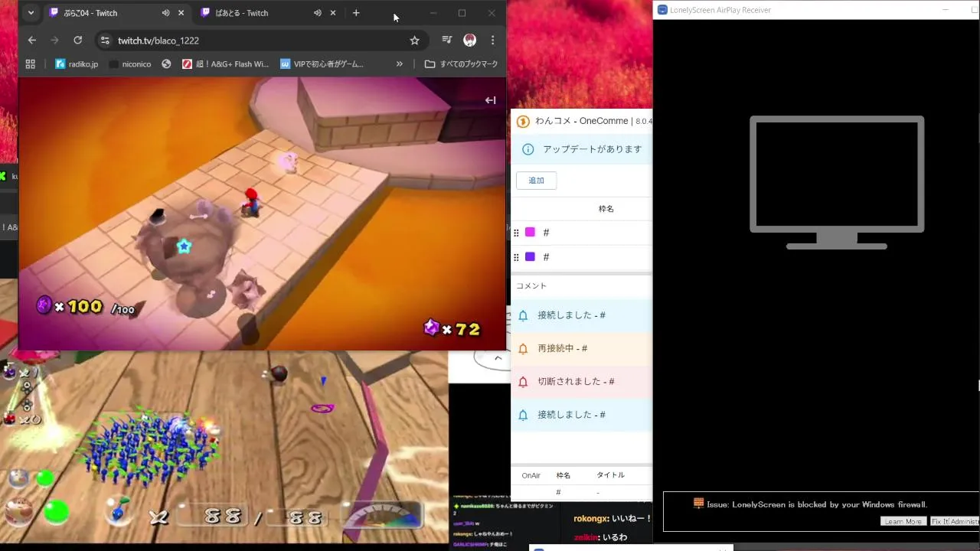Grab the purple row drag handle
Screen dimensions: 980x551
[516, 257]
